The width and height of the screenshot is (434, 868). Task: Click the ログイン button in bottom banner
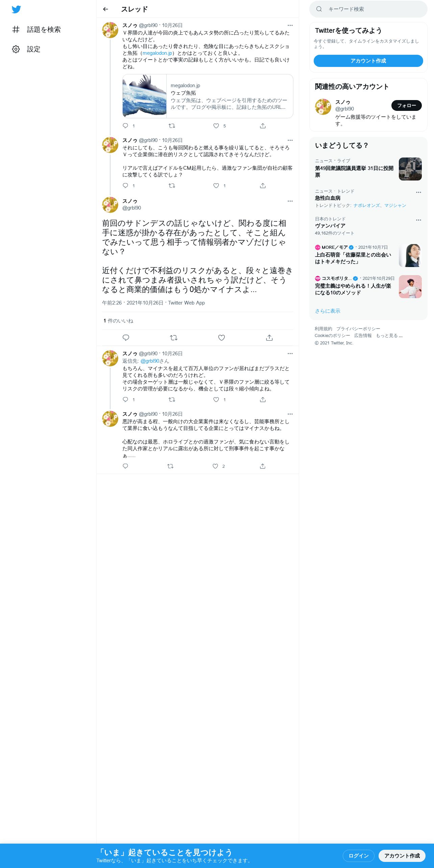click(359, 855)
